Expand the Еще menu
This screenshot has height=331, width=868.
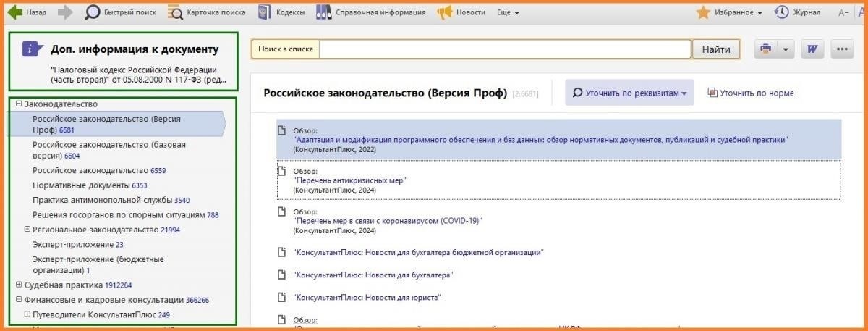509,12
